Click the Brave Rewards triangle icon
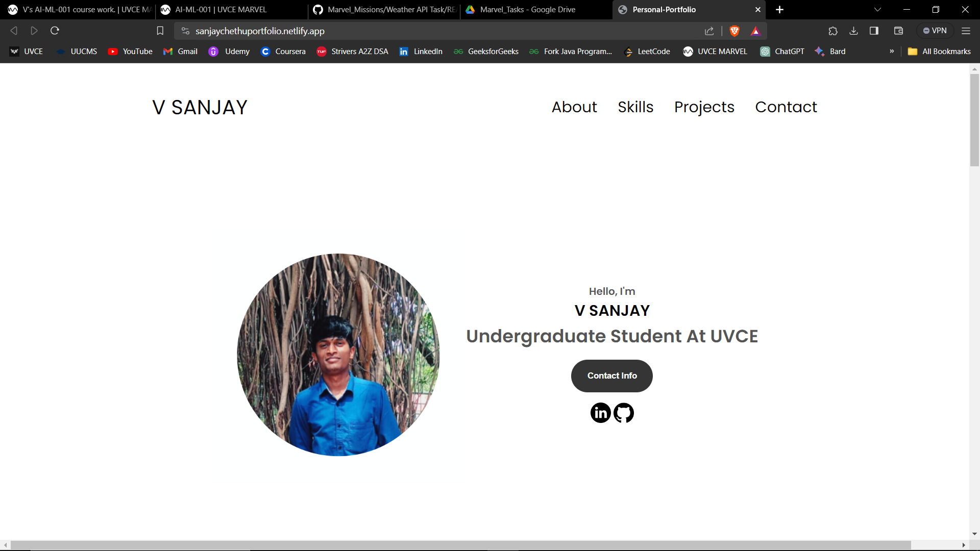The image size is (980, 551). pos(755,31)
